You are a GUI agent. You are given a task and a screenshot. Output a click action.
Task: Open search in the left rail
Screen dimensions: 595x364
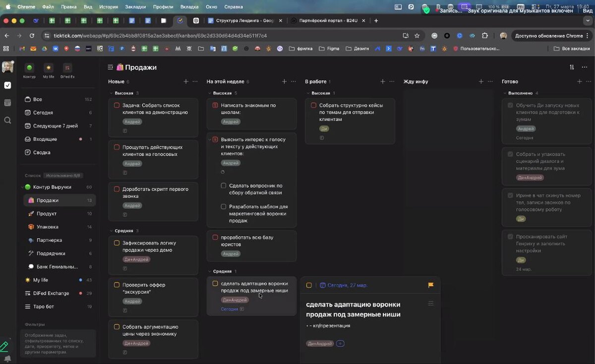[7, 120]
